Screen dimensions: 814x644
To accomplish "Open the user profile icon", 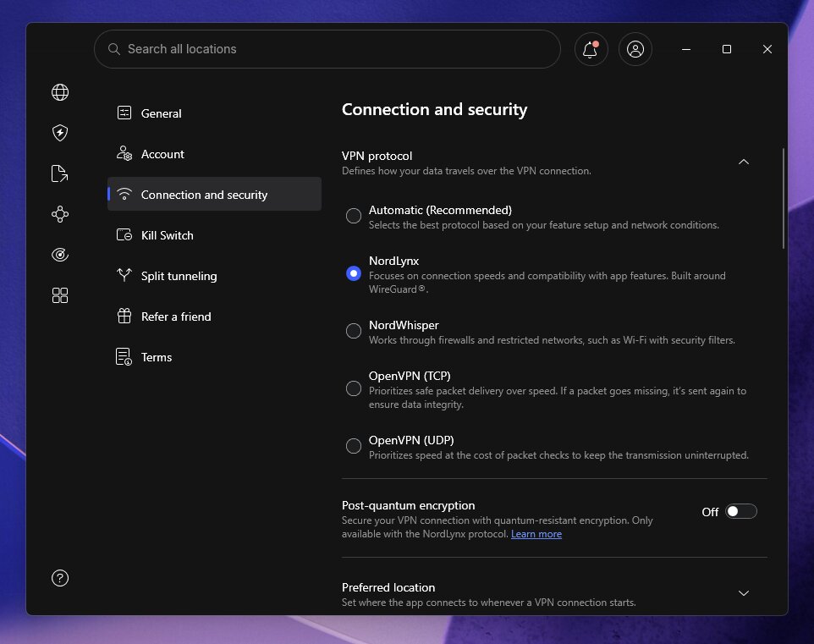I will tap(635, 49).
